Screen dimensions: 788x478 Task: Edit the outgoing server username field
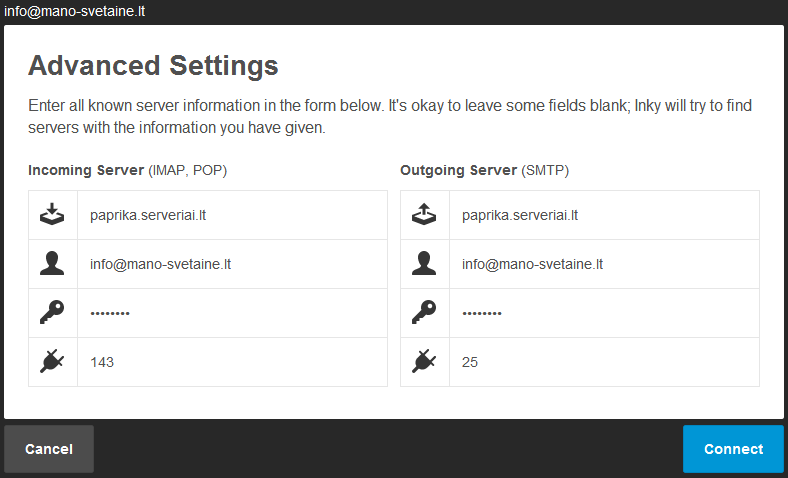(604, 264)
